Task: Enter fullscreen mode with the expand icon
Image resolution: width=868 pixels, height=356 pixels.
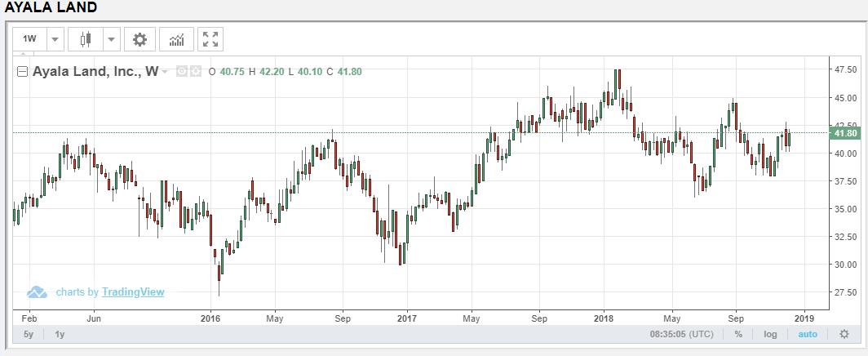Action: click(210, 39)
